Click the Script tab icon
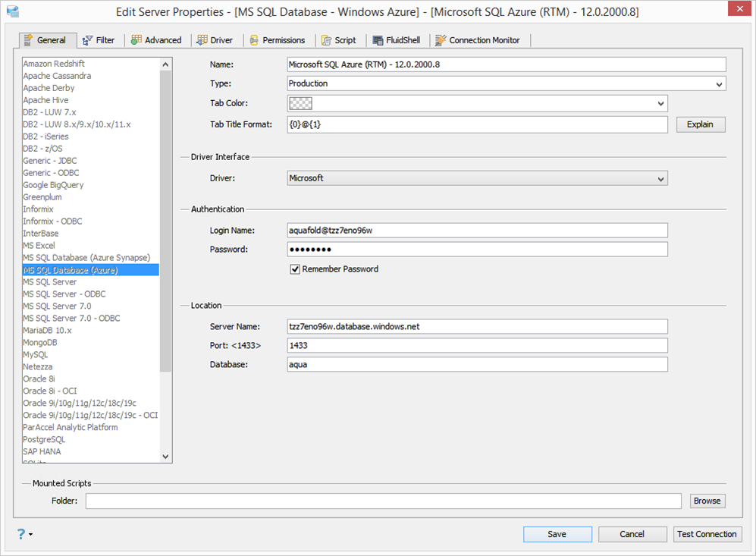This screenshot has height=556, width=756. click(x=326, y=40)
